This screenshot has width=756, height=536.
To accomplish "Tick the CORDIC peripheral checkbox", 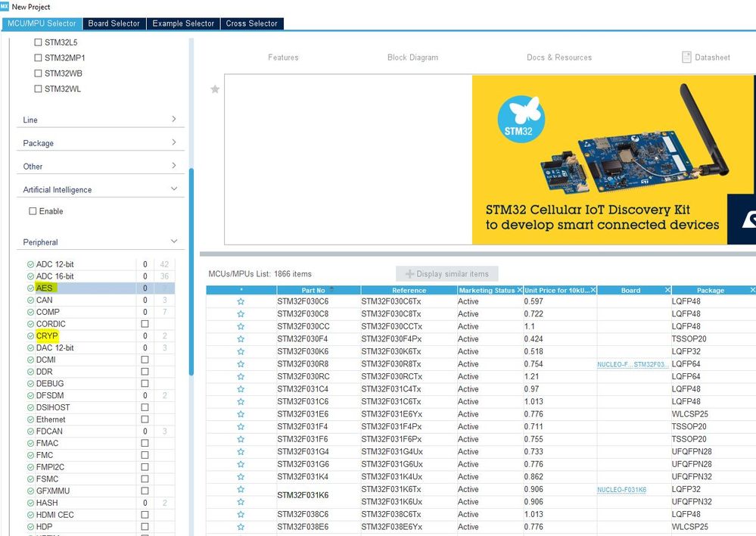I will click(x=145, y=324).
